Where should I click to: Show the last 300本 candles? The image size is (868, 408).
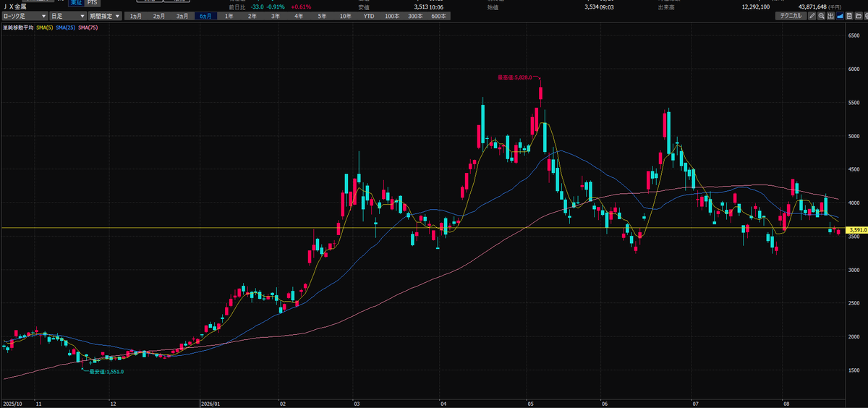pyautogui.click(x=415, y=16)
